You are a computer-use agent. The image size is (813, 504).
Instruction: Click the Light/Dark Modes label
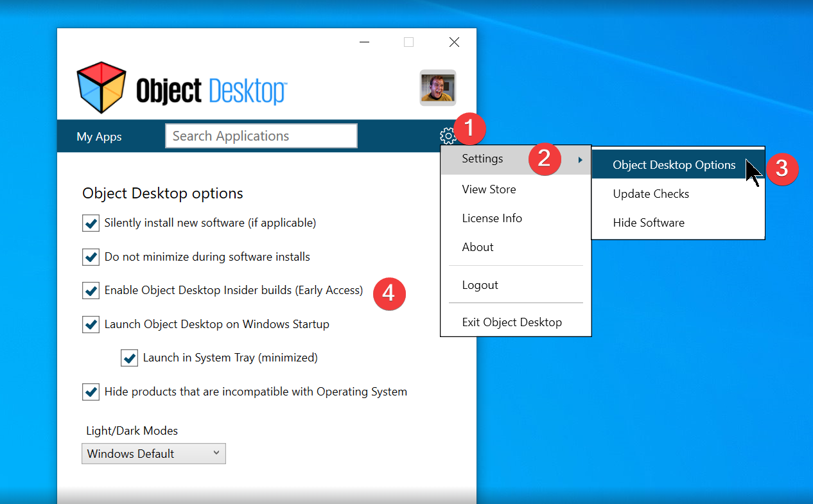pyautogui.click(x=132, y=431)
